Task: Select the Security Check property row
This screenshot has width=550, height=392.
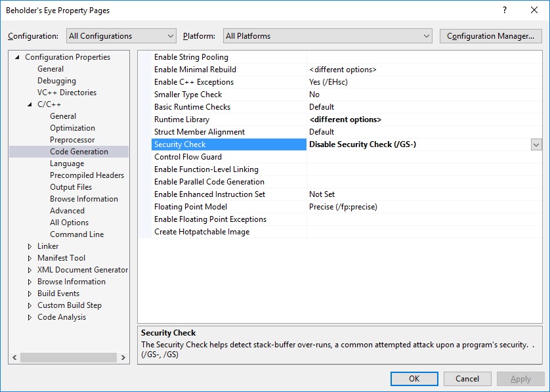Action: point(229,144)
